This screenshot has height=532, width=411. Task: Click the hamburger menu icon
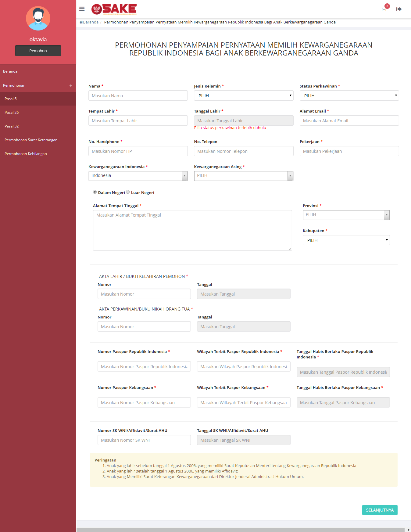click(82, 9)
